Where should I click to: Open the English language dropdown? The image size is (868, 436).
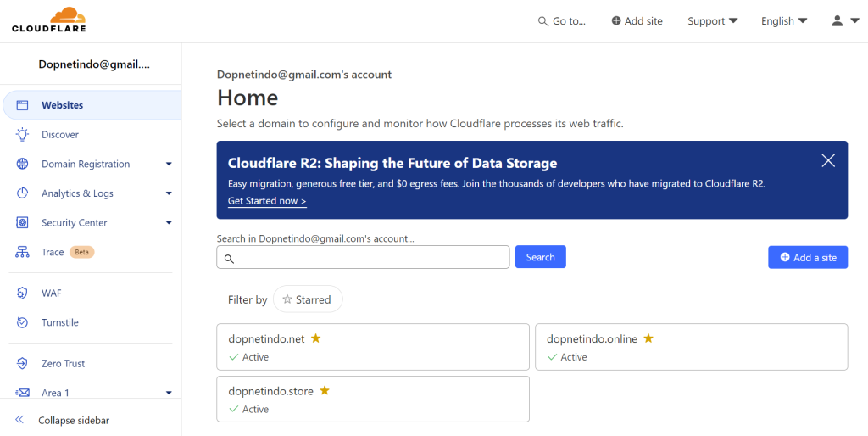[x=784, y=21]
